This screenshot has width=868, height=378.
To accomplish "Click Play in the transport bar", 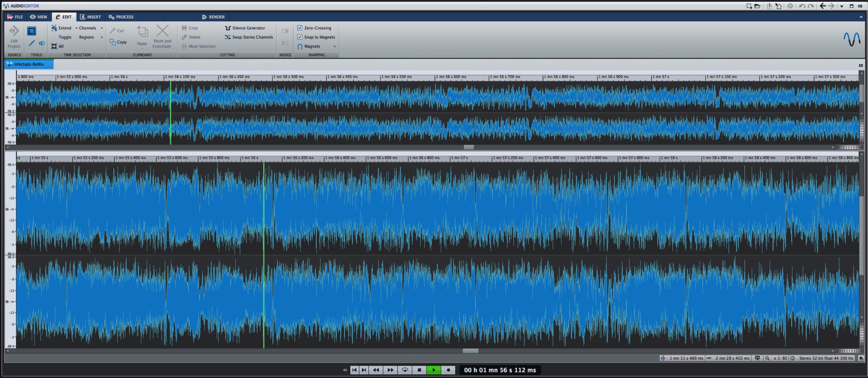I will click(x=434, y=370).
